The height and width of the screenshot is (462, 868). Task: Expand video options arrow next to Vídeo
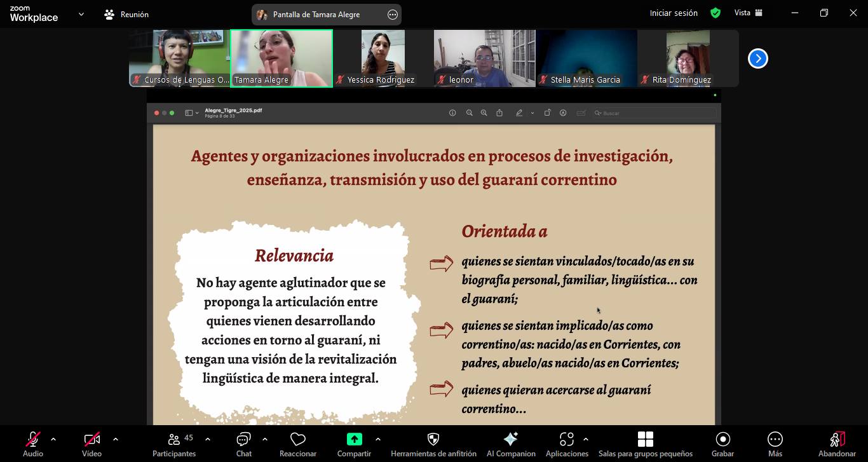pos(115,439)
